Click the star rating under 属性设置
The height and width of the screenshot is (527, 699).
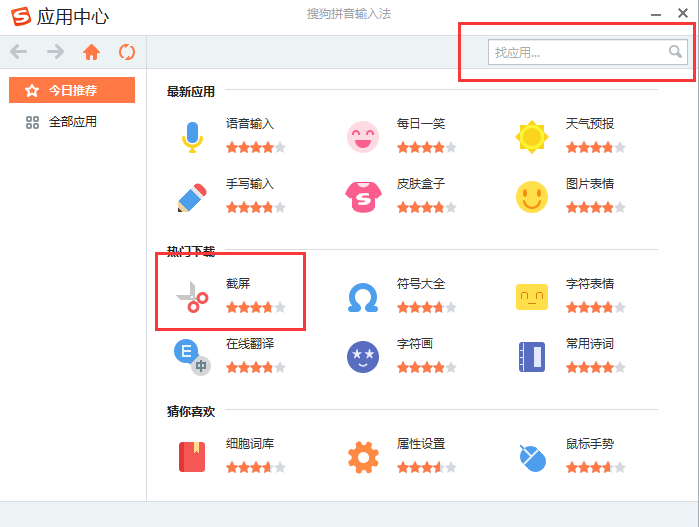point(427,467)
